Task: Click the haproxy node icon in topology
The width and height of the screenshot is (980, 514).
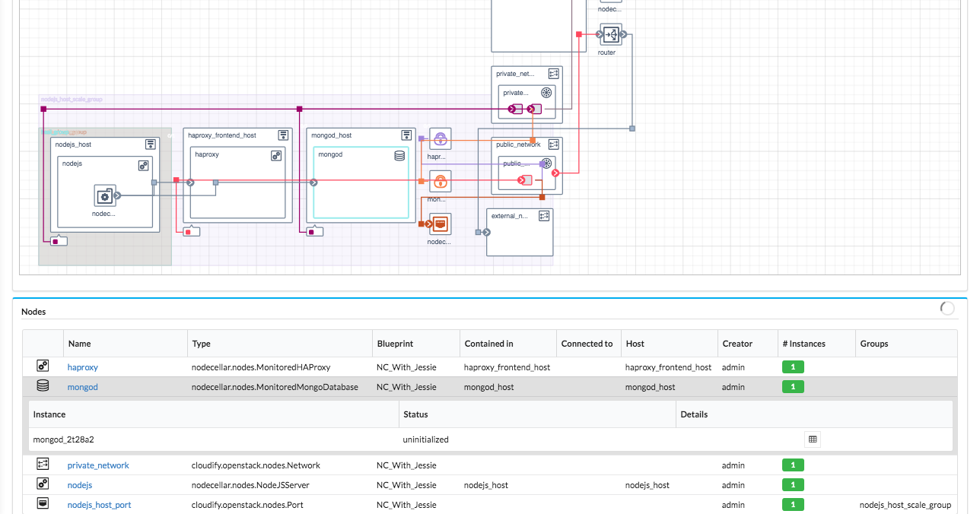Action: point(276,155)
